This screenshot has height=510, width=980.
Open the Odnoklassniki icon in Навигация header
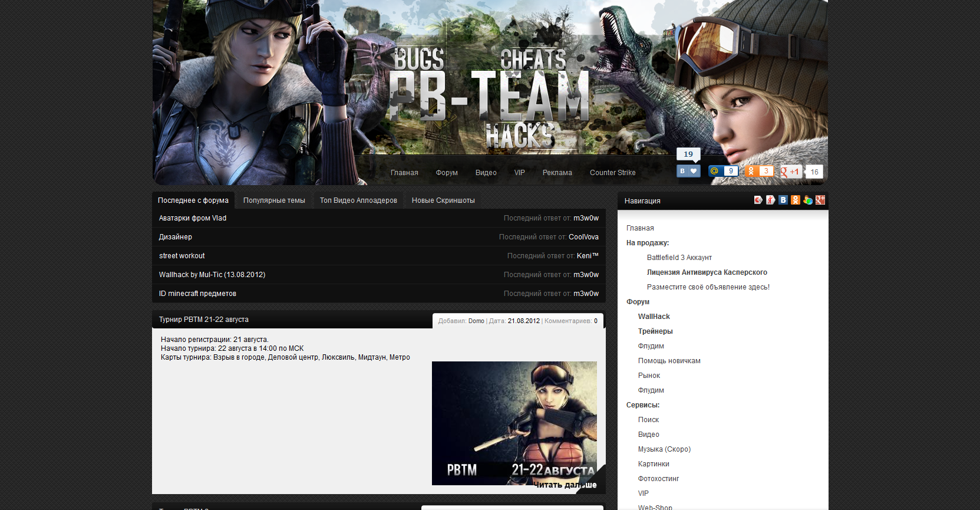click(x=796, y=200)
